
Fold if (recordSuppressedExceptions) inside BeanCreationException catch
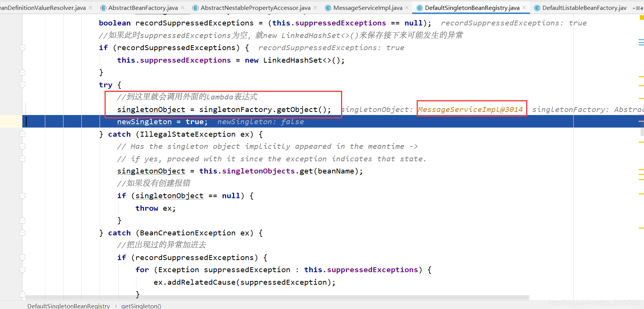pos(22,258)
